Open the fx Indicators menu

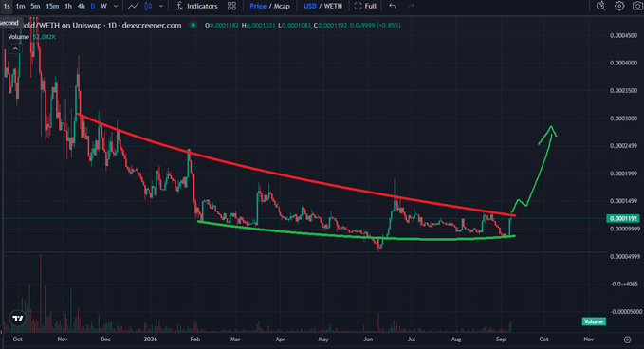tap(196, 6)
